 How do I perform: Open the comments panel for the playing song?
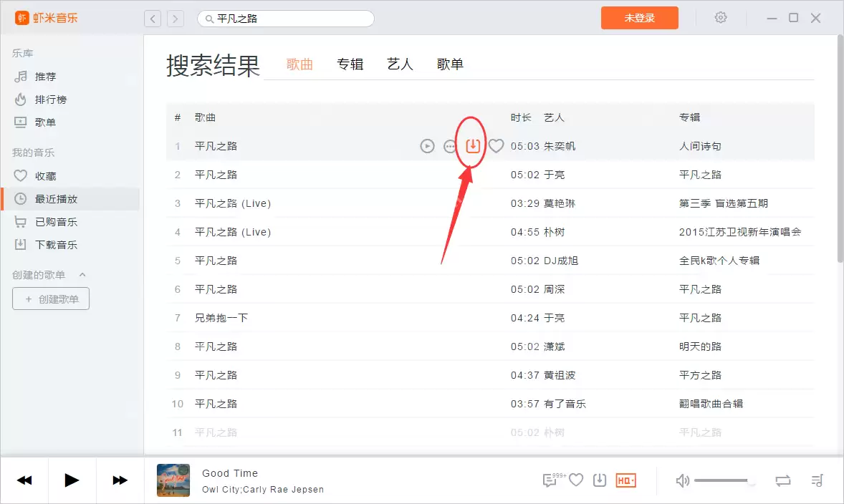[550, 480]
